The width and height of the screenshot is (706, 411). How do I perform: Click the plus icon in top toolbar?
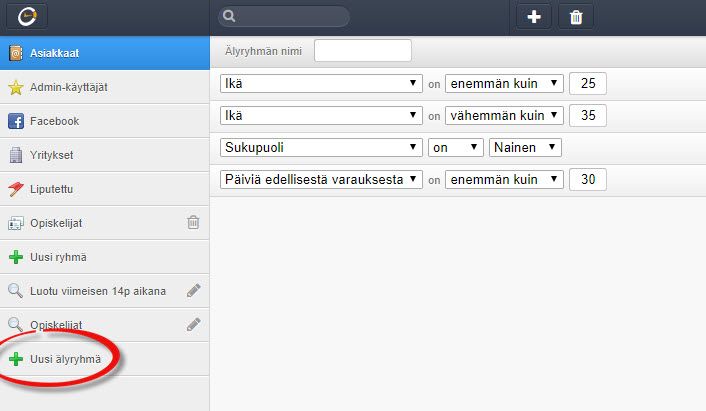pos(534,17)
